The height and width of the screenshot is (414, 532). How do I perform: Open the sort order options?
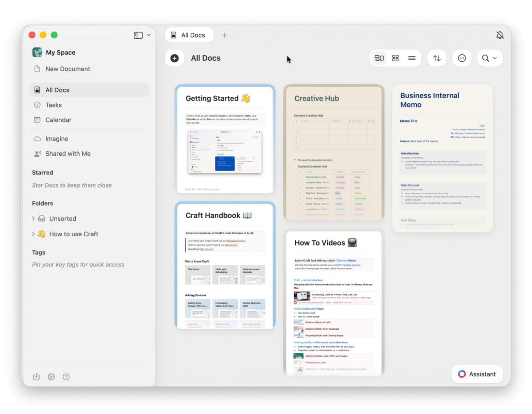(x=437, y=58)
